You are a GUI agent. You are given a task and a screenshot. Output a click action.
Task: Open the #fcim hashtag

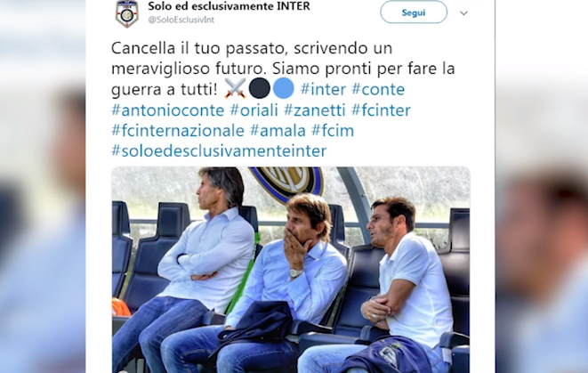coord(333,131)
